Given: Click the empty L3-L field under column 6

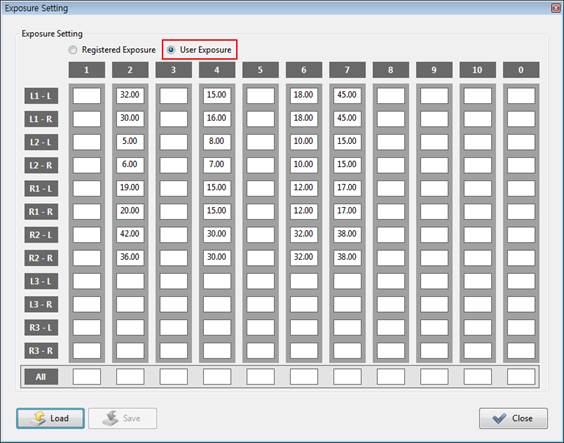Looking at the screenshot, I should coord(304,281).
